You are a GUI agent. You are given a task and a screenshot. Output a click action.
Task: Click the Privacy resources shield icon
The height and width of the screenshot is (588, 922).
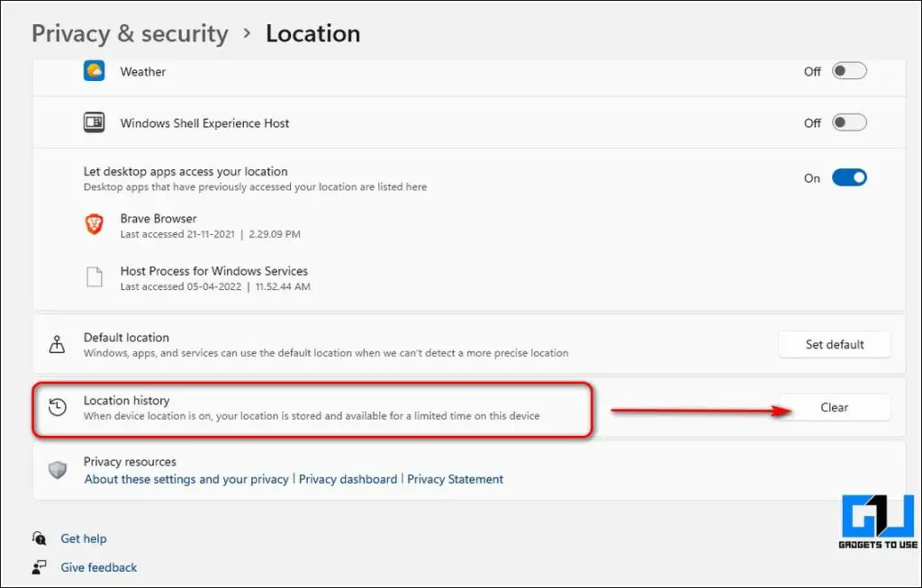click(x=58, y=470)
